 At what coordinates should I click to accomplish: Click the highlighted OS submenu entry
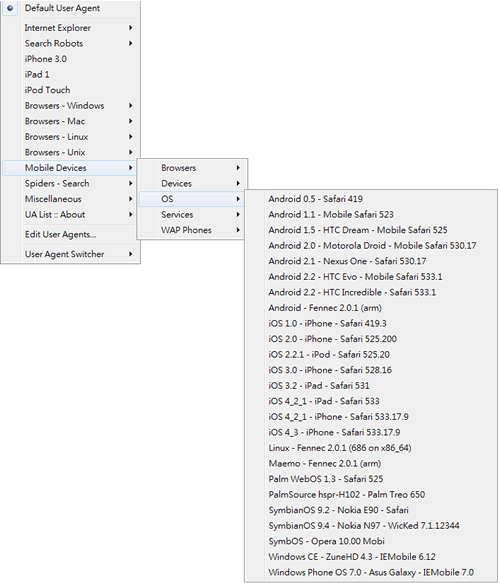[x=192, y=199]
